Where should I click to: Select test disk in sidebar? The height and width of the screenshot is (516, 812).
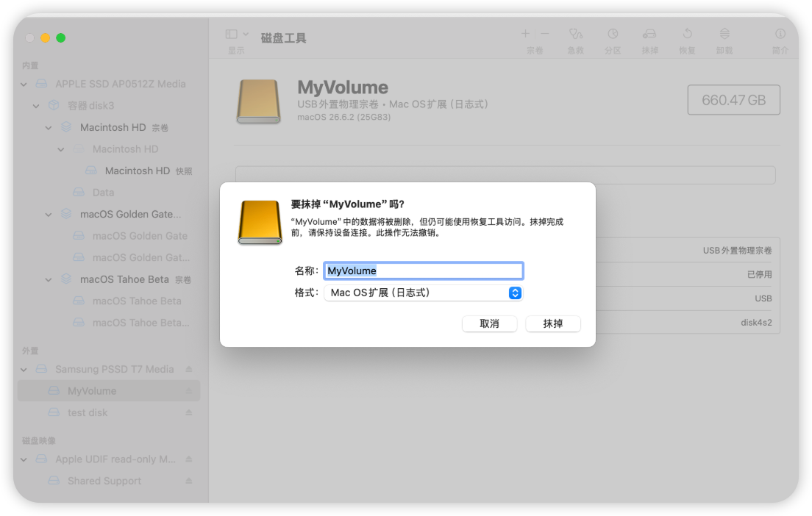109,412
